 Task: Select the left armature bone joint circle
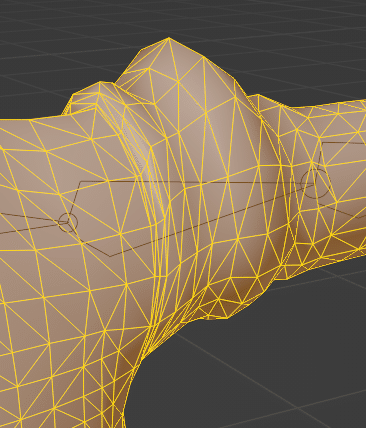[x=68, y=222]
